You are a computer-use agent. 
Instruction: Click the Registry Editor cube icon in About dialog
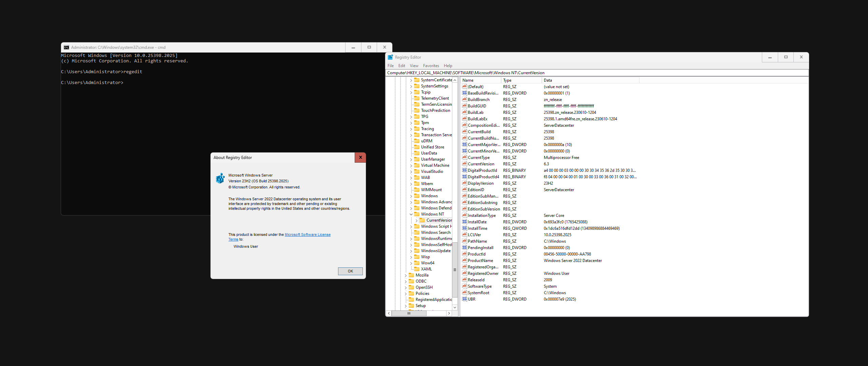click(x=220, y=178)
